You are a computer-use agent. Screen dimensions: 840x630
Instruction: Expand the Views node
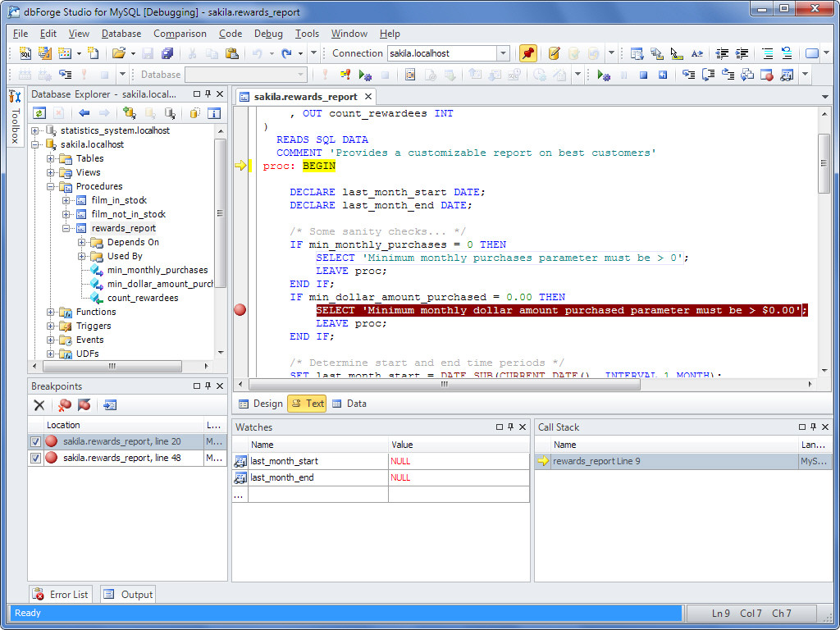coord(50,172)
